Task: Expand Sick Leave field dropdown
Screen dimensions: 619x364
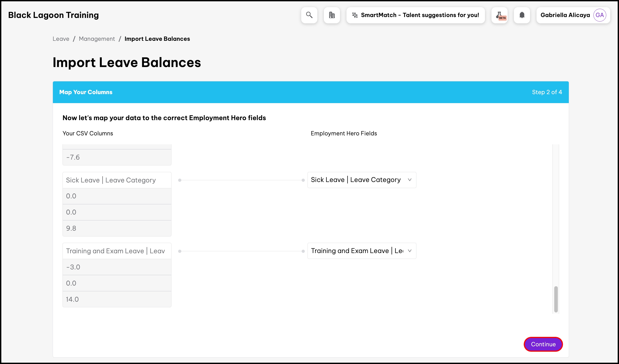Action: [356, 180]
